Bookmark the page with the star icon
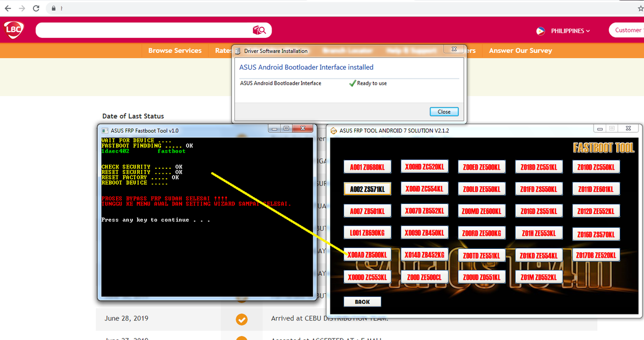 pyautogui.click(x=640, y=8)
